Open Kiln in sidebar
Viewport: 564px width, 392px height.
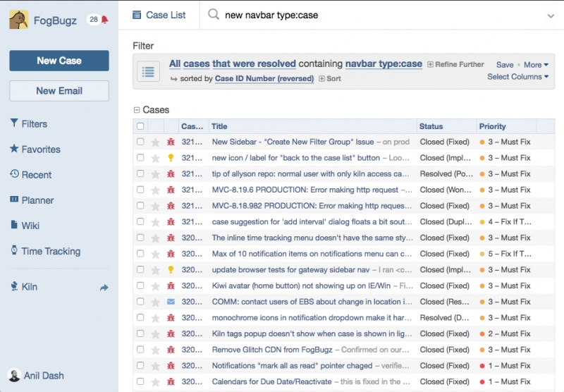point(24,287)
